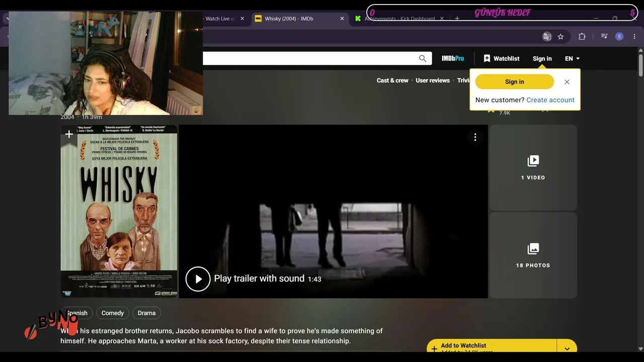Click Sign in in the IMDb header
The height and width of the screenshot is (362, 644).
pos(542,58)
